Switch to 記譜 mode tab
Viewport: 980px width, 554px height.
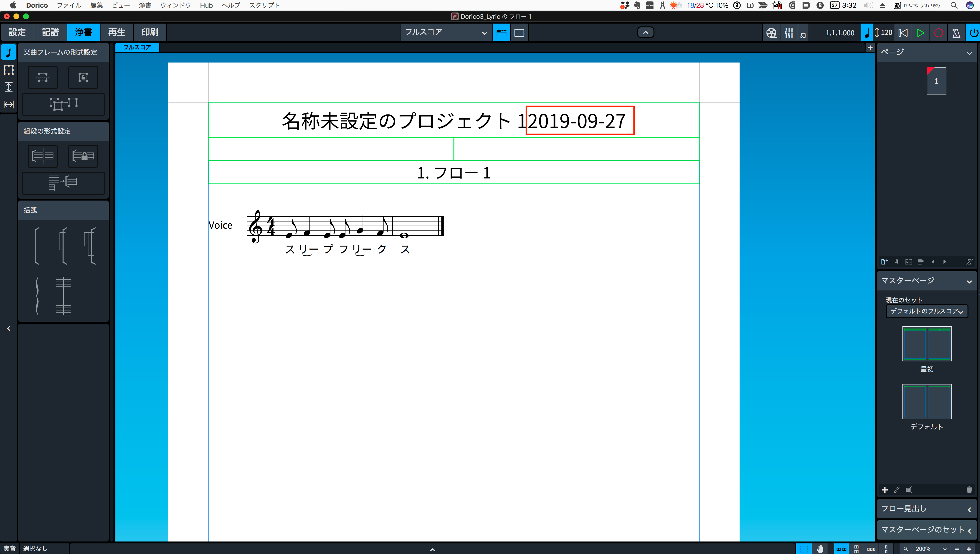pyautogui.click(x=50, y=32)
